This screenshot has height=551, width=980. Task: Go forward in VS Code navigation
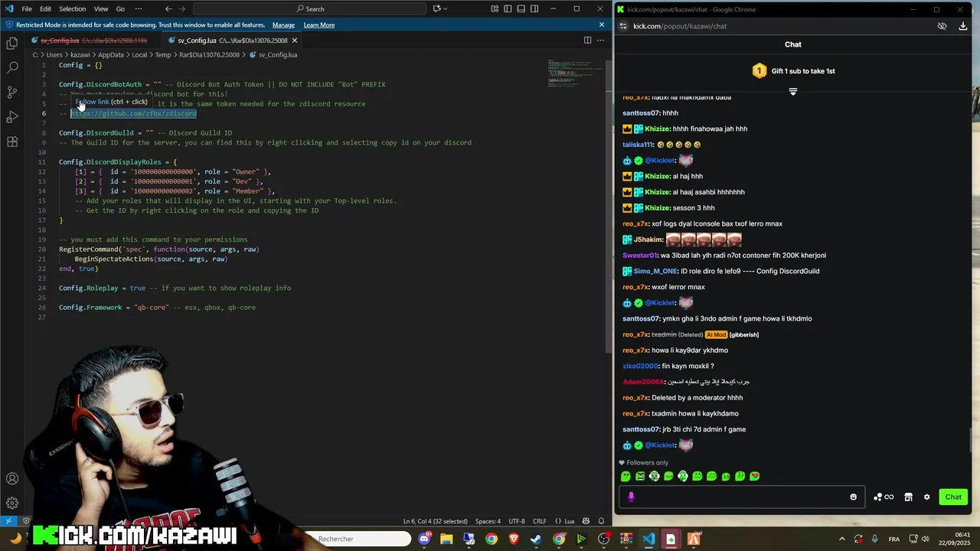click(x=184, y=8)
